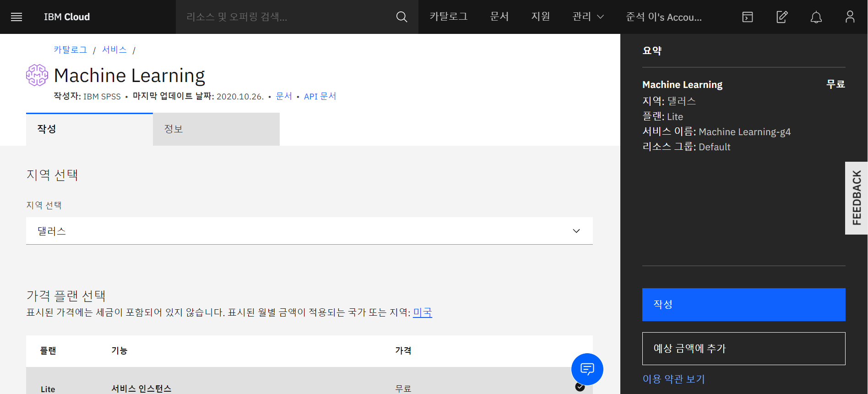868x394 pixels.
Task: Click the Machine Learning service logo
Action: (x=37, y=75)
